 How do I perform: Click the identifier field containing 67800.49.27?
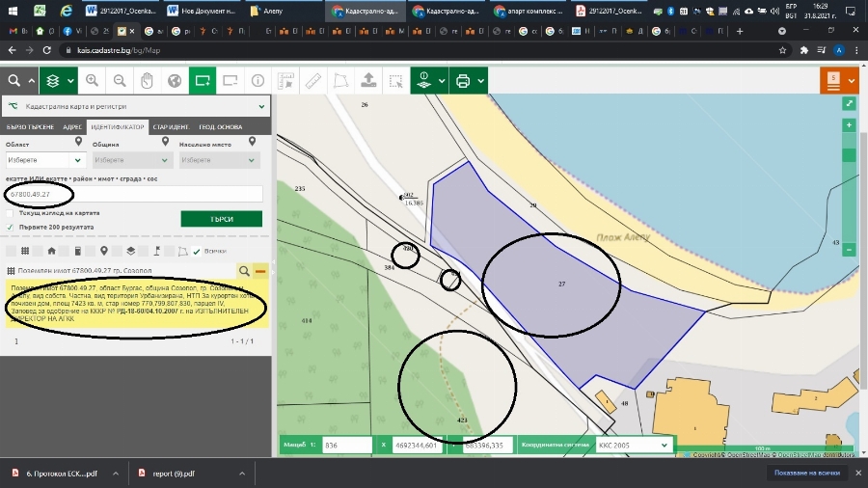click(133, 194)
